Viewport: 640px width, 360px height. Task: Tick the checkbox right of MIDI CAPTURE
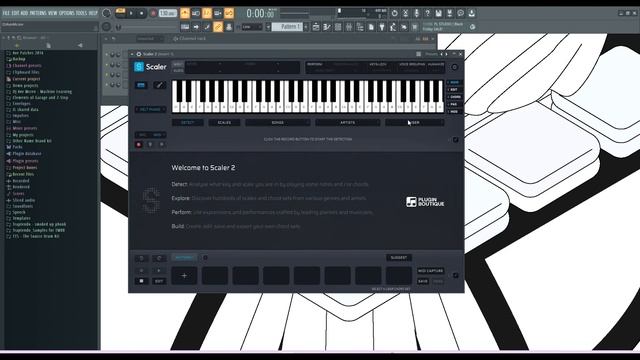tap(456, 276)
